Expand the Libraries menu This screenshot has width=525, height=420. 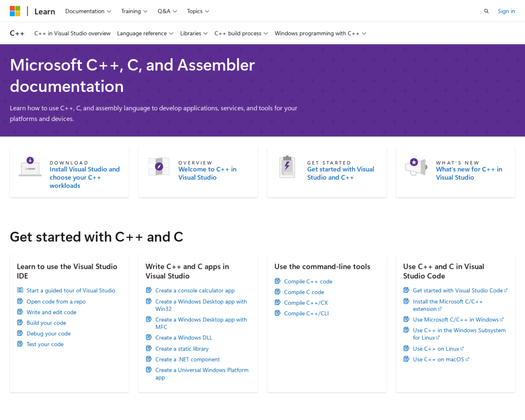tap(194, 33)
